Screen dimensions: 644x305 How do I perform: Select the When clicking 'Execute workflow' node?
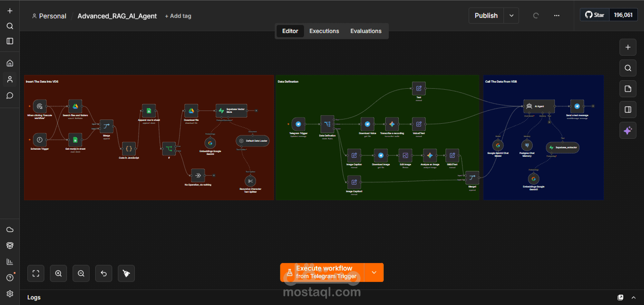point(40,106)
